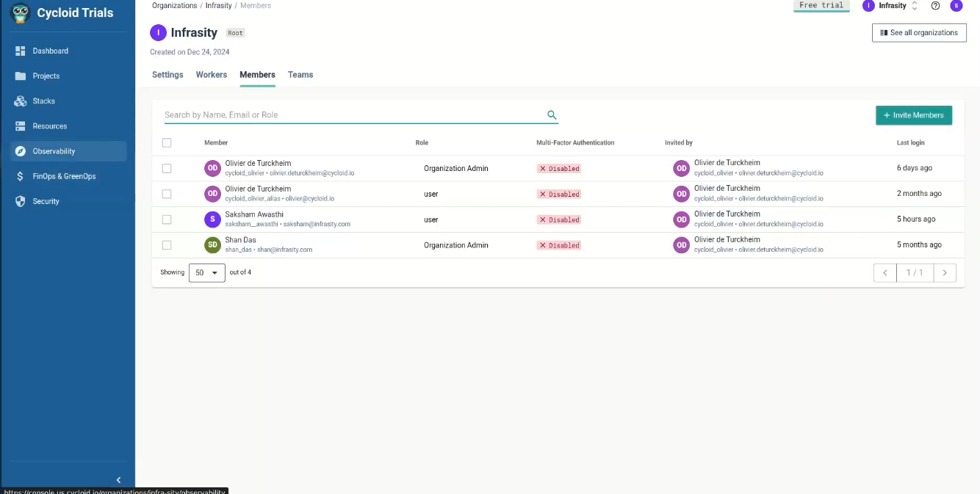Go to previous page of members
Image resolution: width=980 pixels, height=494 pixels.
coord(885,273)
